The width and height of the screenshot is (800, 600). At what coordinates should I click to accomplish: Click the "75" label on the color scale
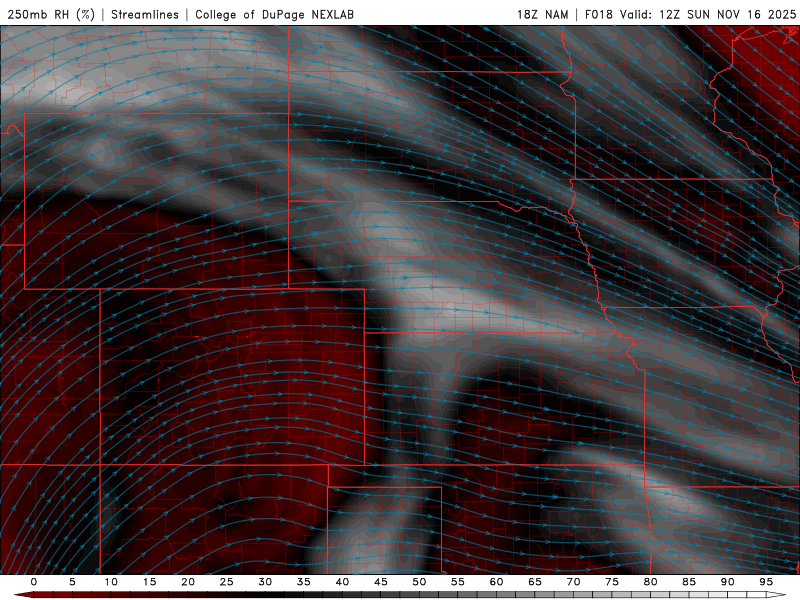tap(612, 582)
